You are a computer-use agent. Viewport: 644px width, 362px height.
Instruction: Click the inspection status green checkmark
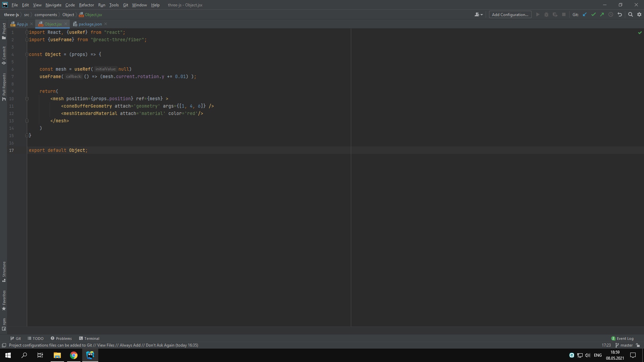pos(640,33)
